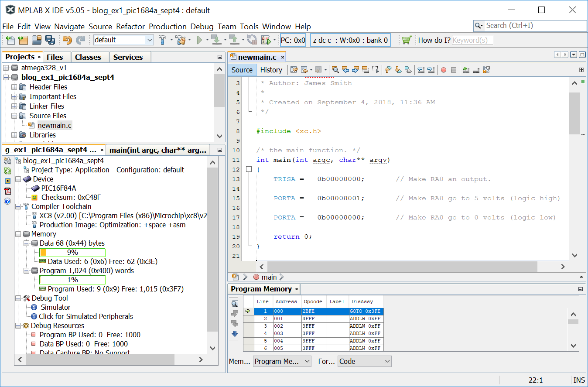Click the Stop Macro Recording square icon
This screenshot has width=588, height=387.
pyautogui.click(x=454, y=70)
